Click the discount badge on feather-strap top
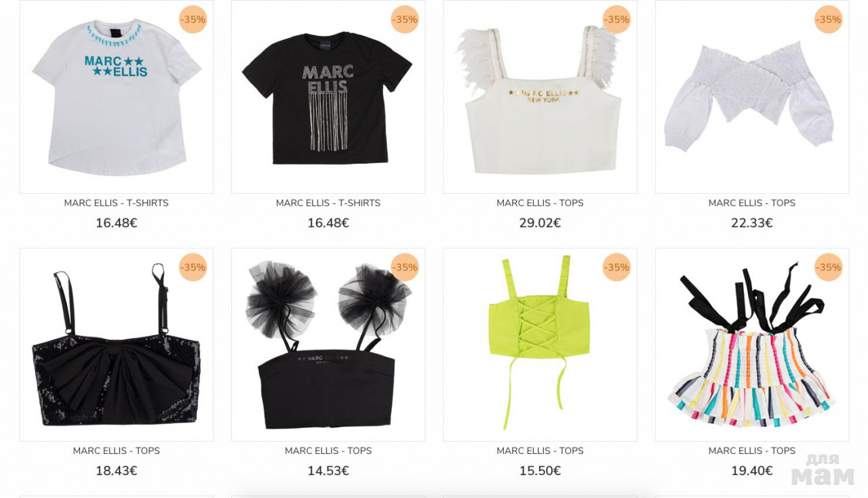Image resolution: width=868 pixels, height=498 pixels. click(616, 20)
